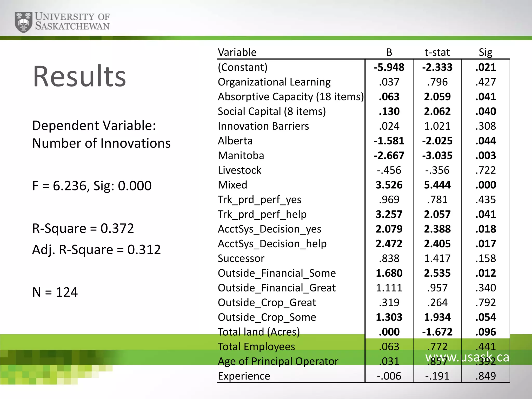532x399 pixels.
Task: Select the 'Experience' row label
Action: [244, 376]
